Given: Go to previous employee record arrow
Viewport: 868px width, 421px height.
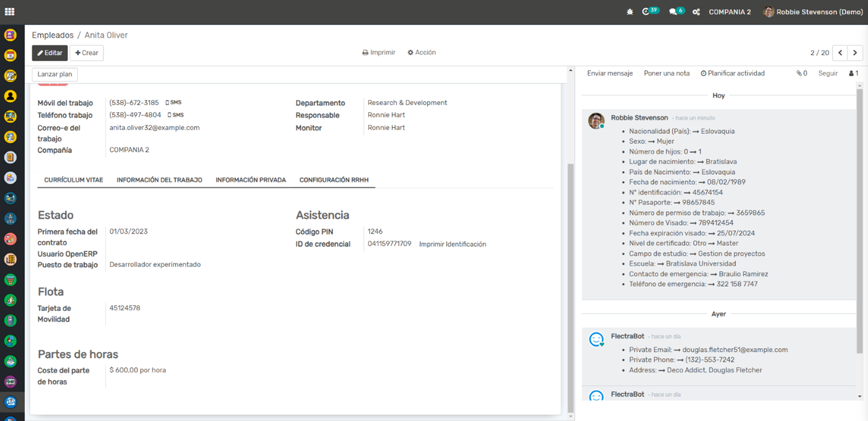Looking at the screenshot, I should pos(840,53).
